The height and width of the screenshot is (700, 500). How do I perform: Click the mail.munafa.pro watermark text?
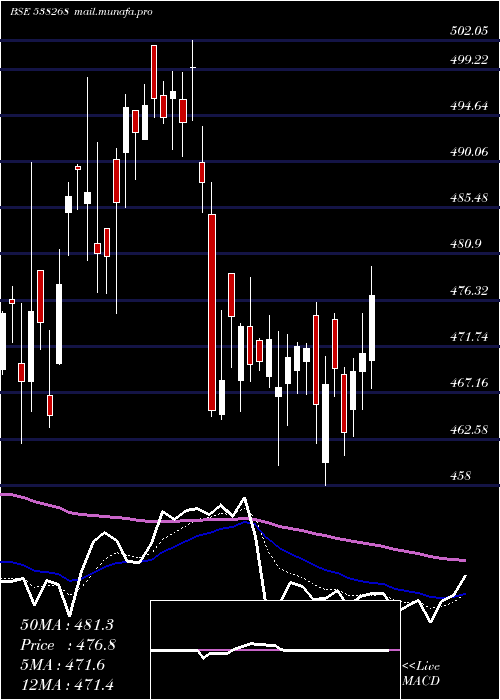click(x=112, y=12)
